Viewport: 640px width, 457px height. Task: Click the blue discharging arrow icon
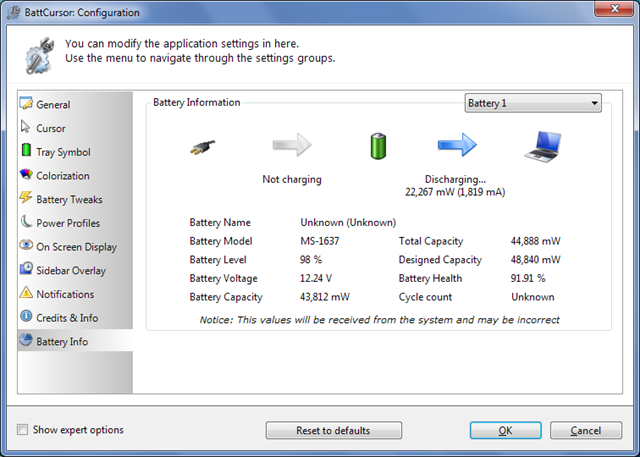click(x=457, y=145)
